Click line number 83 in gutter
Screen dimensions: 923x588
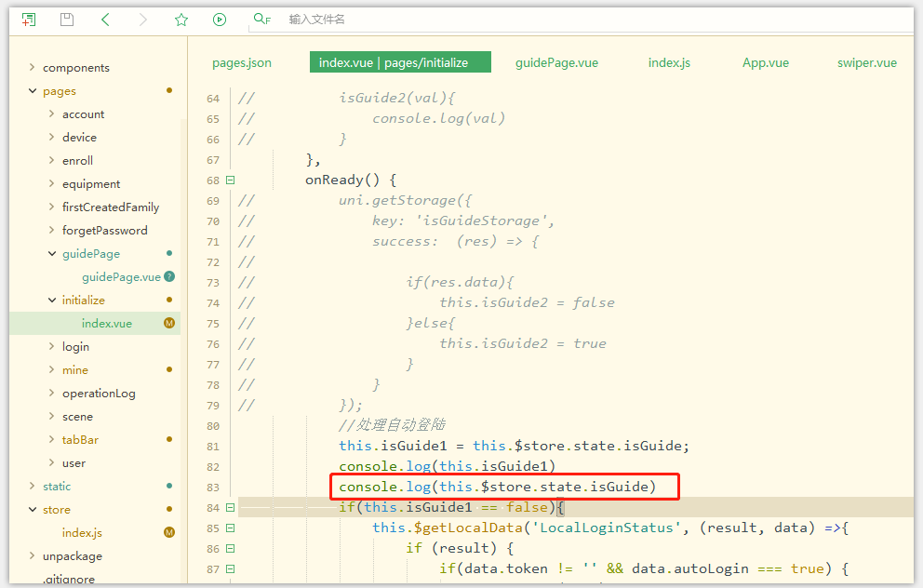pyautogui.click(x=212, y=488)
